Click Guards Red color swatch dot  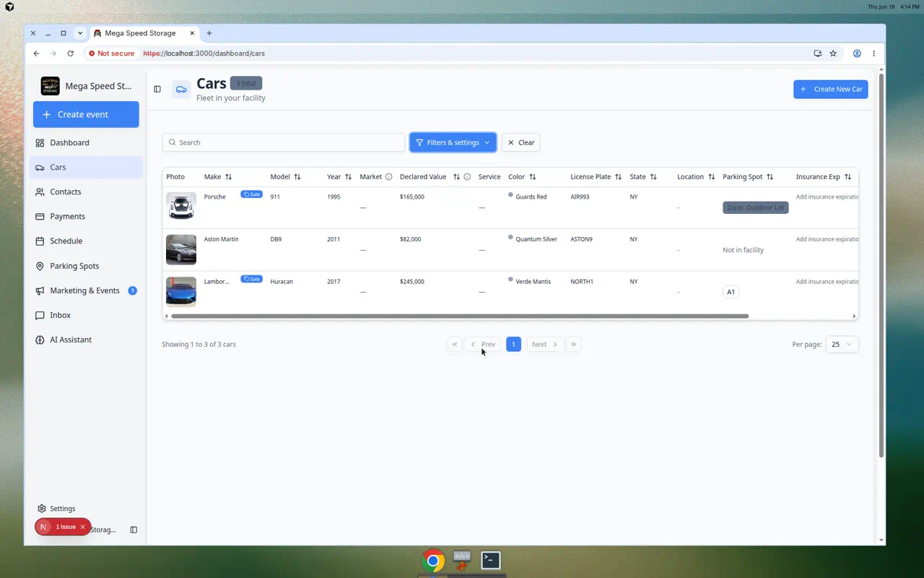[510, 195]
